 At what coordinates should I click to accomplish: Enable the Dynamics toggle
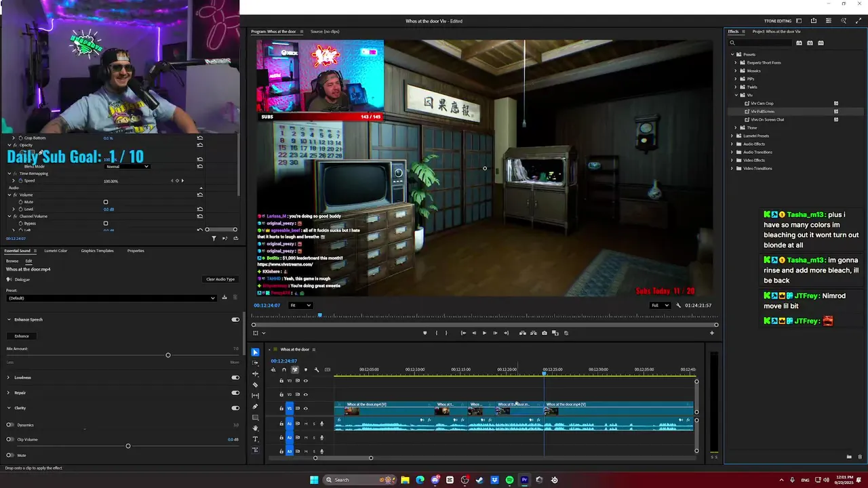tap(10, 425)
